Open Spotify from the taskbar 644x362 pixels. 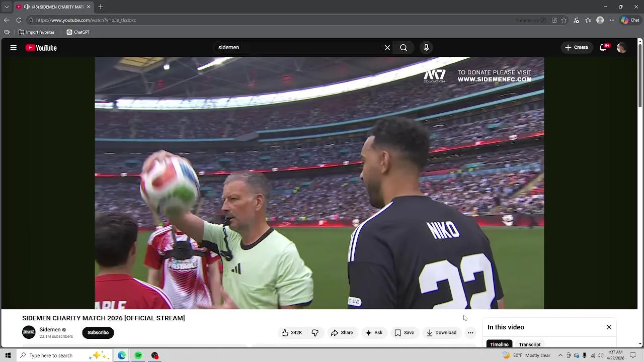pyautogui.click(x=138, y=355)
